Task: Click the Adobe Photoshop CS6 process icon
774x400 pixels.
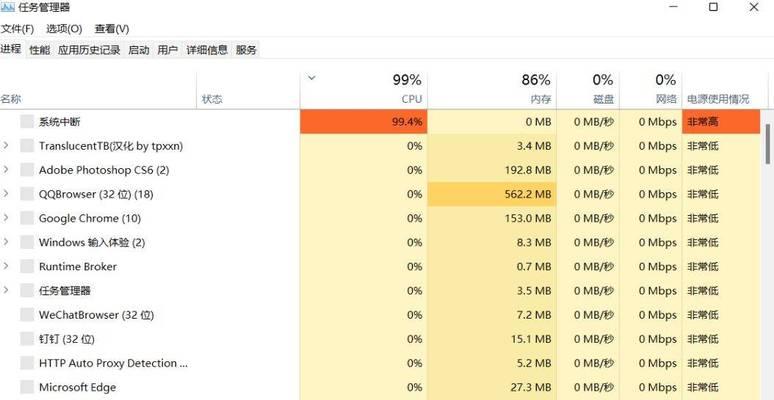Action: click(x=27, y=170)
